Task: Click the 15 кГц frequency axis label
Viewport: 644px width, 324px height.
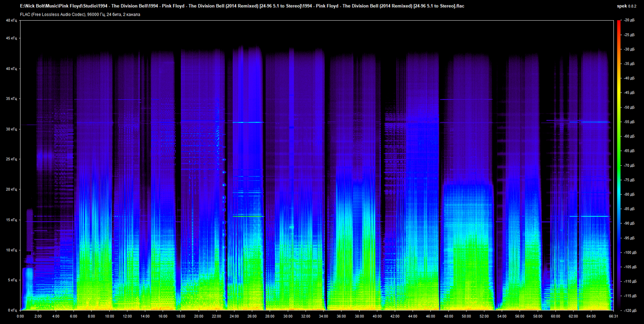Action: 11,220
